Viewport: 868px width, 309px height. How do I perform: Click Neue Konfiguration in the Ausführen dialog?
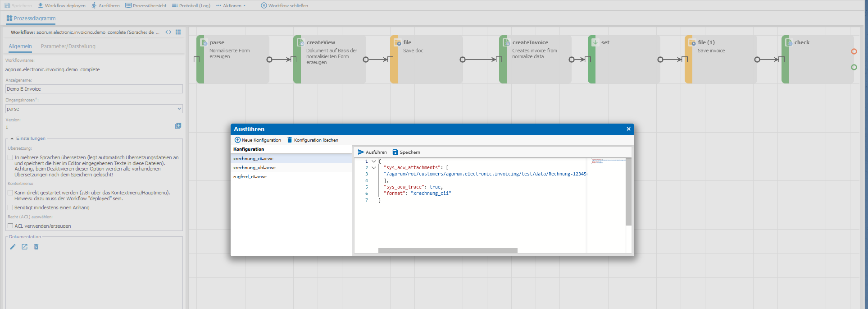coord(258,140)
